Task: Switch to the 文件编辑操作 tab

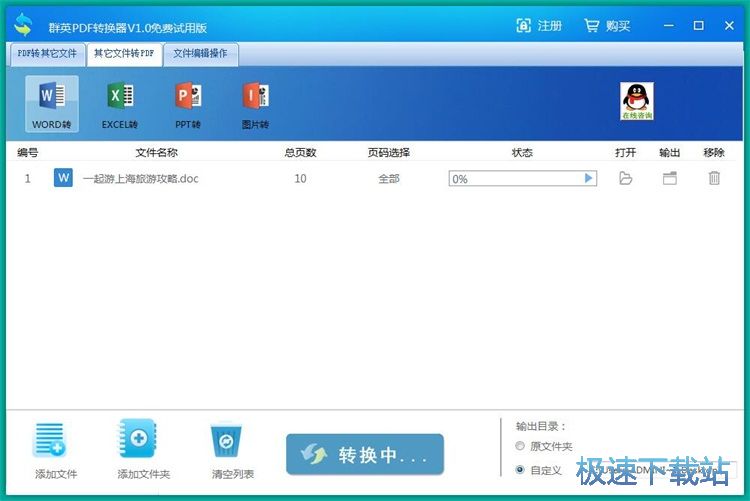Action: pos(200,54)
